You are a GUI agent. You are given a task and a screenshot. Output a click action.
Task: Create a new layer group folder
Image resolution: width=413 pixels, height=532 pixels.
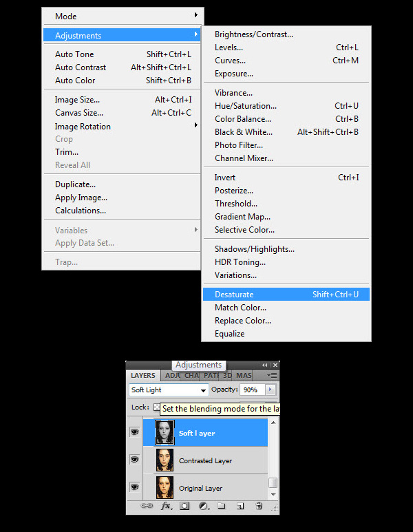(222, 506)
